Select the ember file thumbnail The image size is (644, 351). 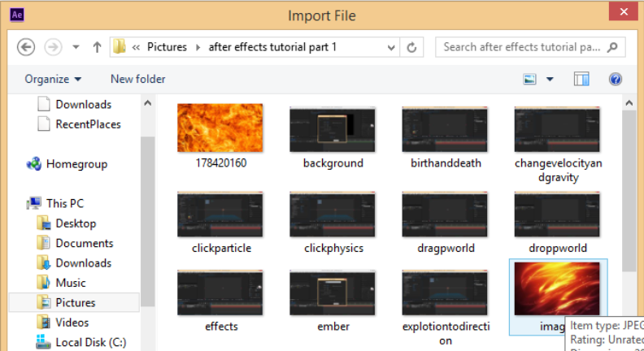333,292
